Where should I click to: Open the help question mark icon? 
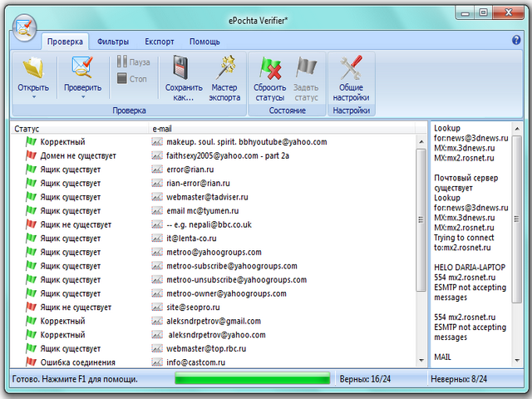pos(516,40)
